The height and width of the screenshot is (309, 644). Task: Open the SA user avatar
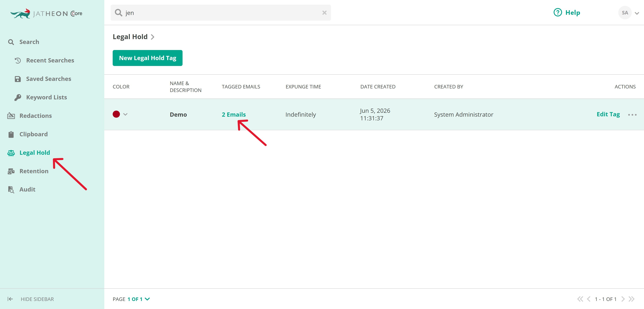click(625, 13)
